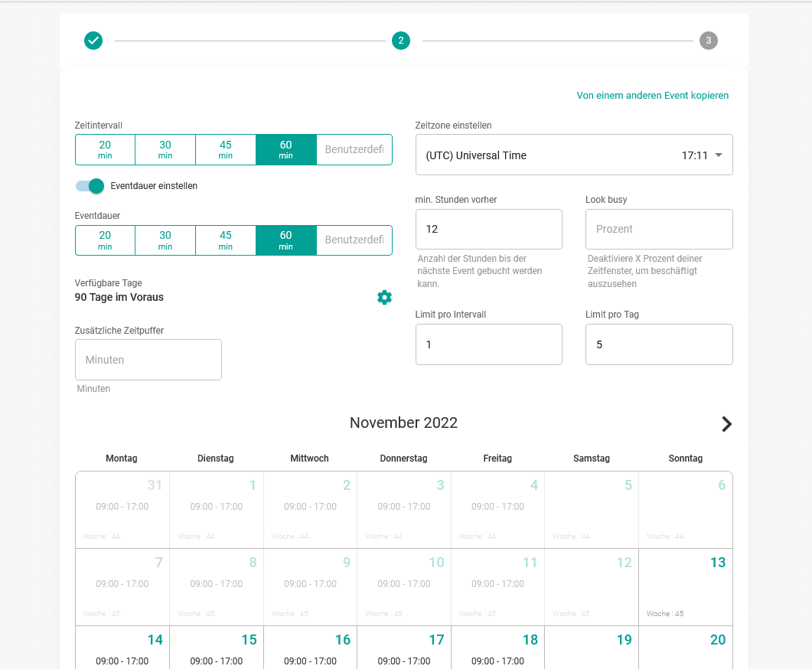Click the Montag column header
This screenshot has height=669, width=812.
pos(122,459)
